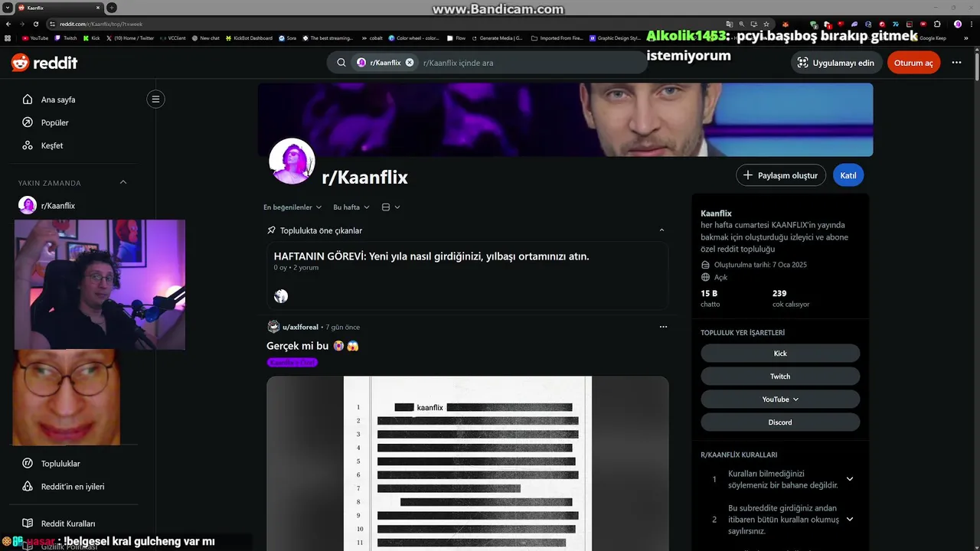
Task: Collapse the 'YAKIN ZAMANDA' section
Action: pos(123,182)
